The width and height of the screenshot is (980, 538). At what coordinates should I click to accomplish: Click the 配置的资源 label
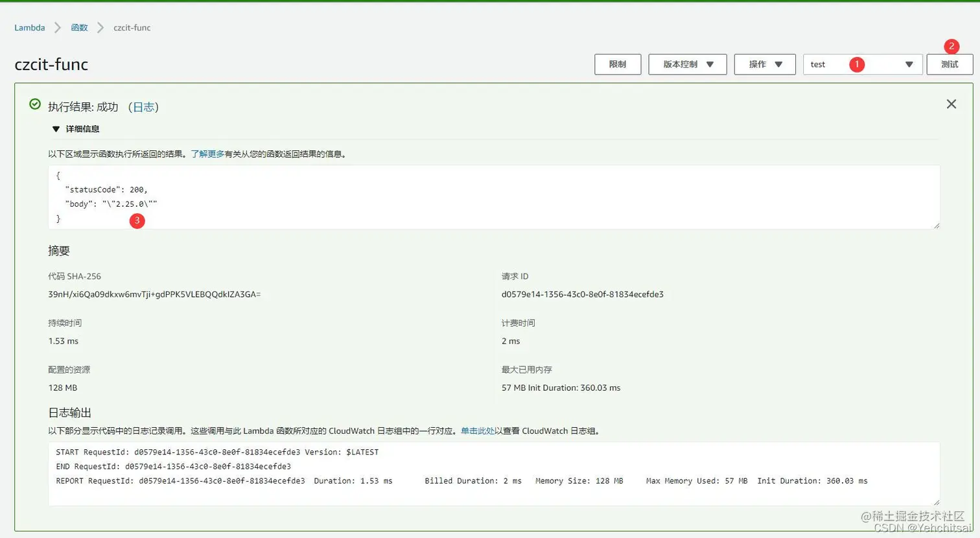pos(69,369)
